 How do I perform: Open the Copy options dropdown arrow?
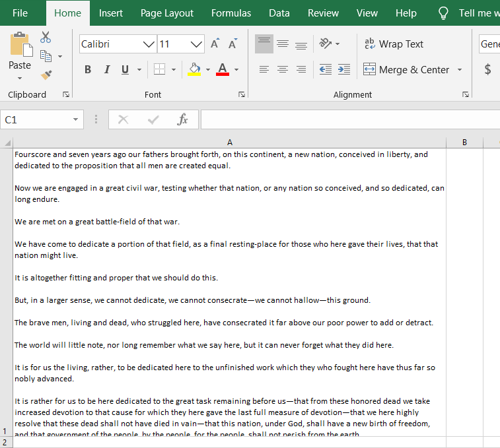[x=60, y=56]
